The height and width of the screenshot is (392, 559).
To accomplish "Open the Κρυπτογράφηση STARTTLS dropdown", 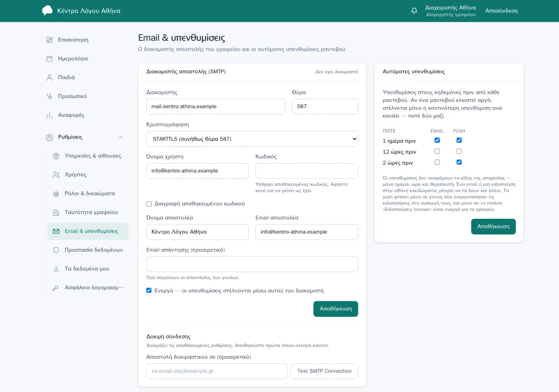I will click(x=252, y=139).
